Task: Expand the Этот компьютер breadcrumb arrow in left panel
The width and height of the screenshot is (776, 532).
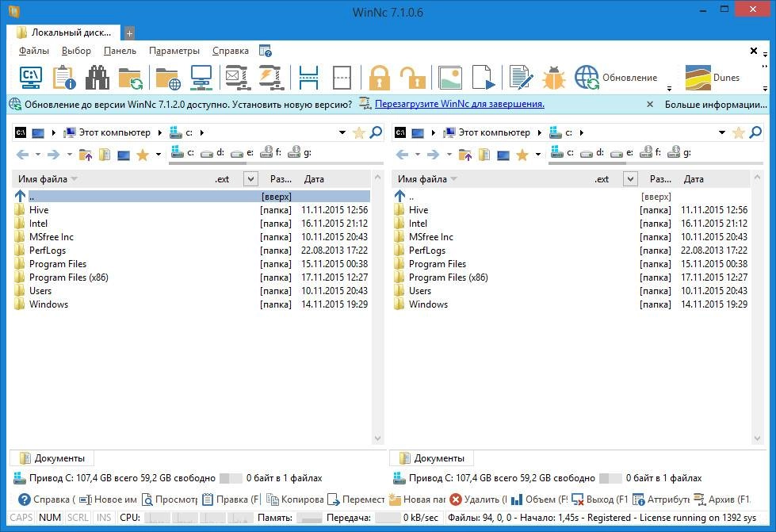Action: tap(160, 132)
